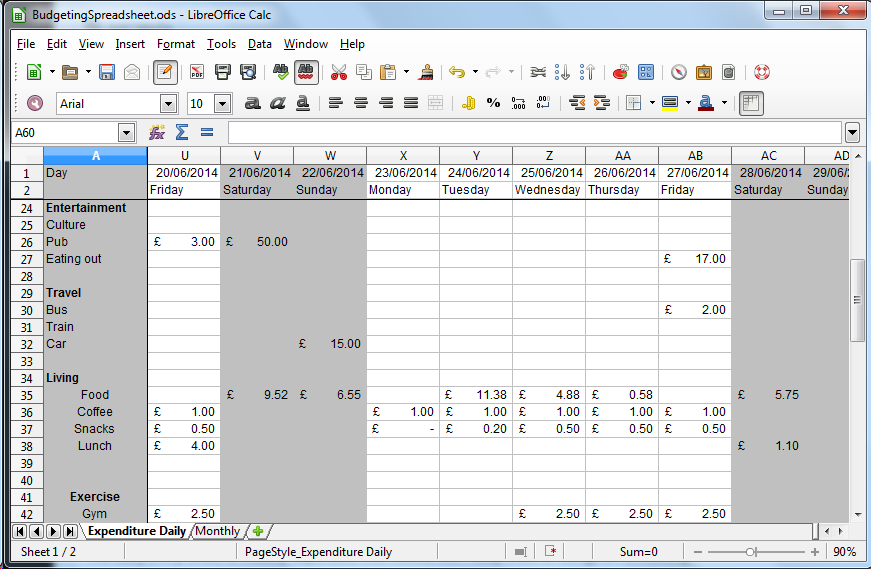The image size is (871, 569).
Task: Open the Undo history dropdown arrow
Action: point(475,72)
